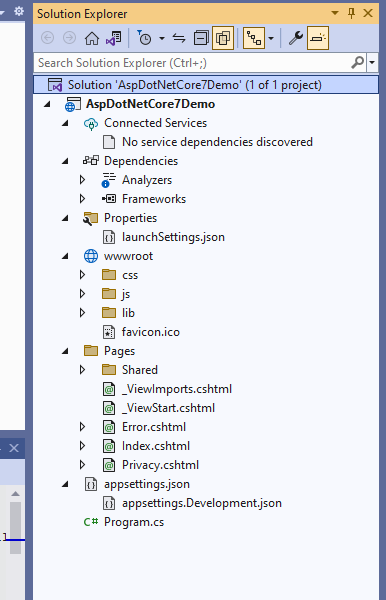Open search options dropdown arrow
Screen dimensions: 386x600
pyautogui.click(x=372, y=62)
